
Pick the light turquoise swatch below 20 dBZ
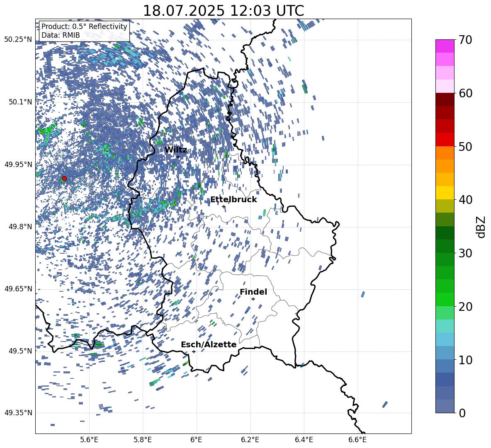445,326
